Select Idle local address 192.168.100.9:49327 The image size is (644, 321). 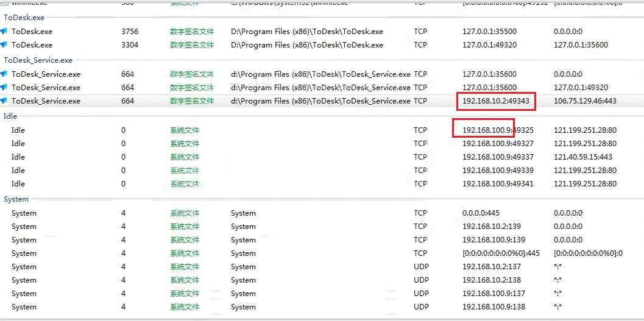pos(498,143)
